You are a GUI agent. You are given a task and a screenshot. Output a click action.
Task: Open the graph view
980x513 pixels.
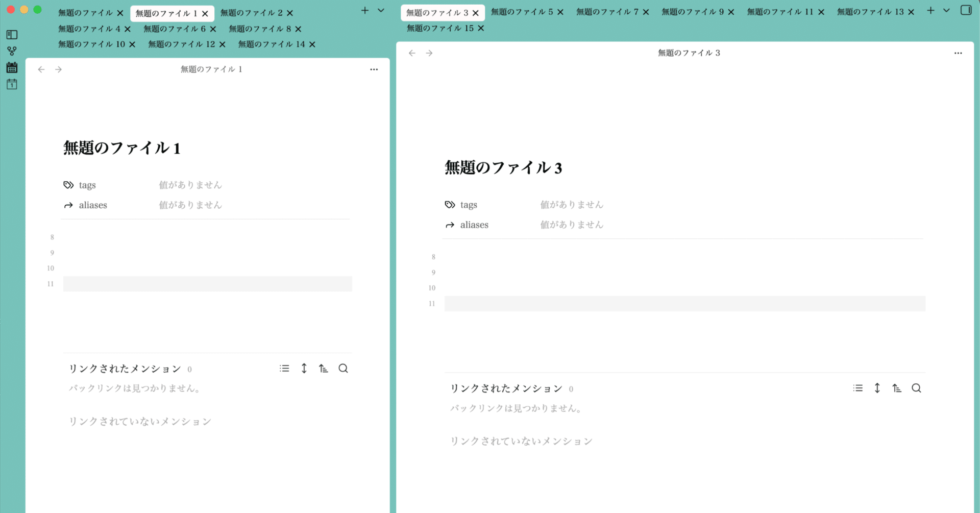pos(11,51)
